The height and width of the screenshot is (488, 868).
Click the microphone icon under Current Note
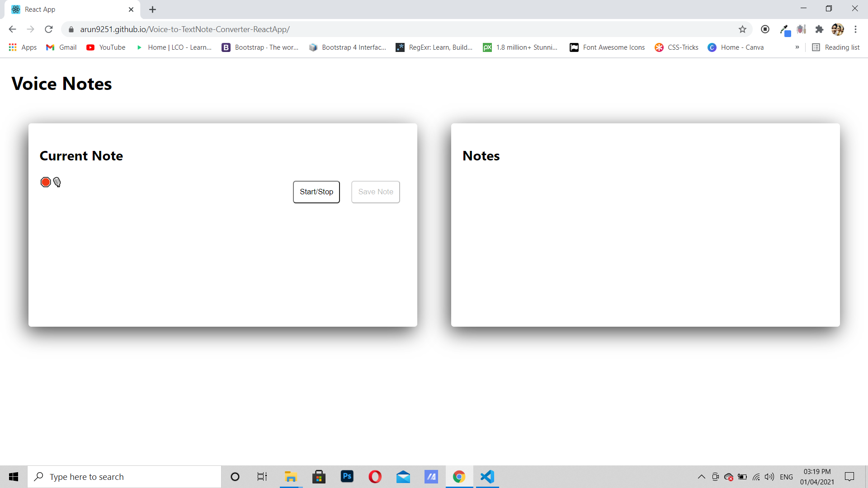pyautogui.click(x=57, y=182)
